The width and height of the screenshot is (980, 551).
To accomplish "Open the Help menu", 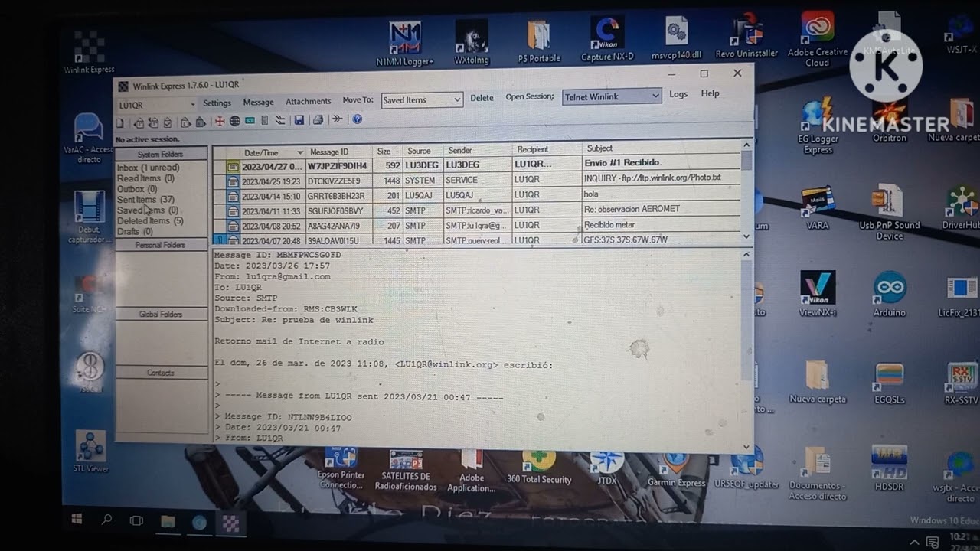I will click(x=710, y=93).
